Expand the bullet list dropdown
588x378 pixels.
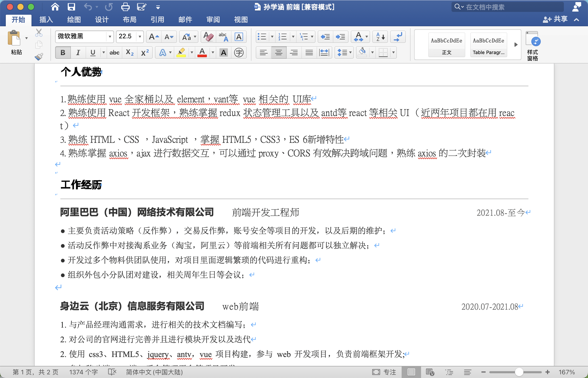[x=272, y=37]
